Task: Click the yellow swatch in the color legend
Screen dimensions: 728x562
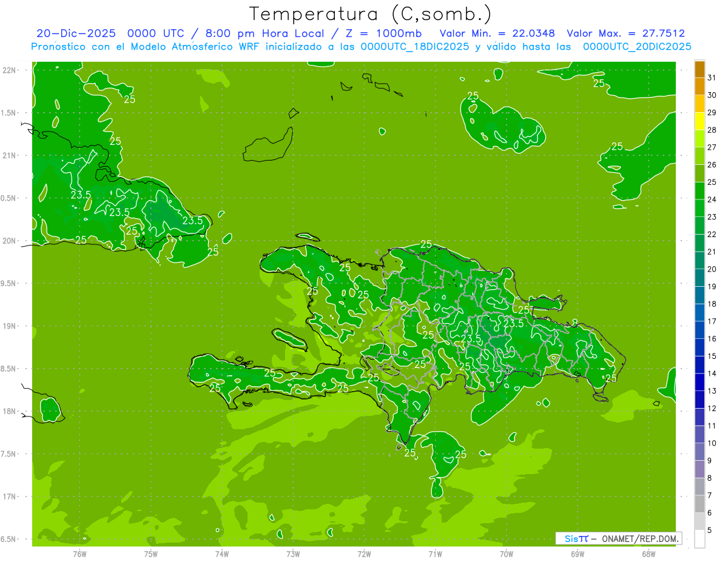Action: click(x=699, y=121)
